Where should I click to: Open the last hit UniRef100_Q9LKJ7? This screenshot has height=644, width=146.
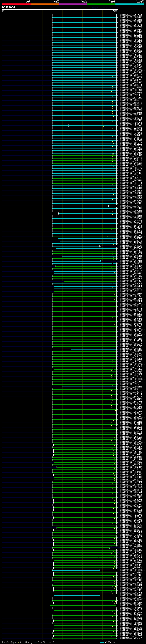pos(131,638)
